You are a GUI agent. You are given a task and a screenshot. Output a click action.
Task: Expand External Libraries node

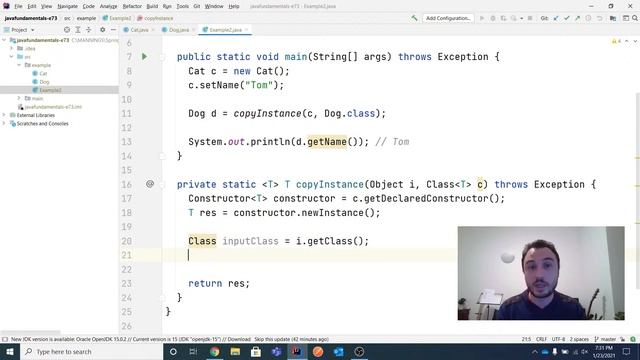tap(4, 115)
